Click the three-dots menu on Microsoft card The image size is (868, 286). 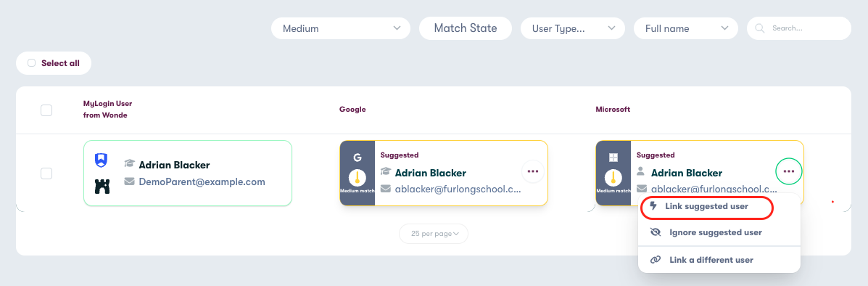pos(789,171)
